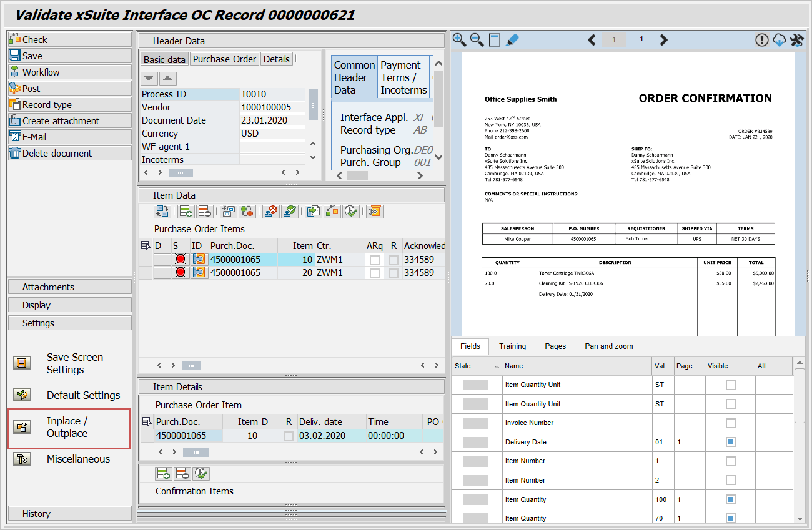The image size is (812, 530).
Task: Toggle ARq checkbox for item 10
Action: coord(375,260)
